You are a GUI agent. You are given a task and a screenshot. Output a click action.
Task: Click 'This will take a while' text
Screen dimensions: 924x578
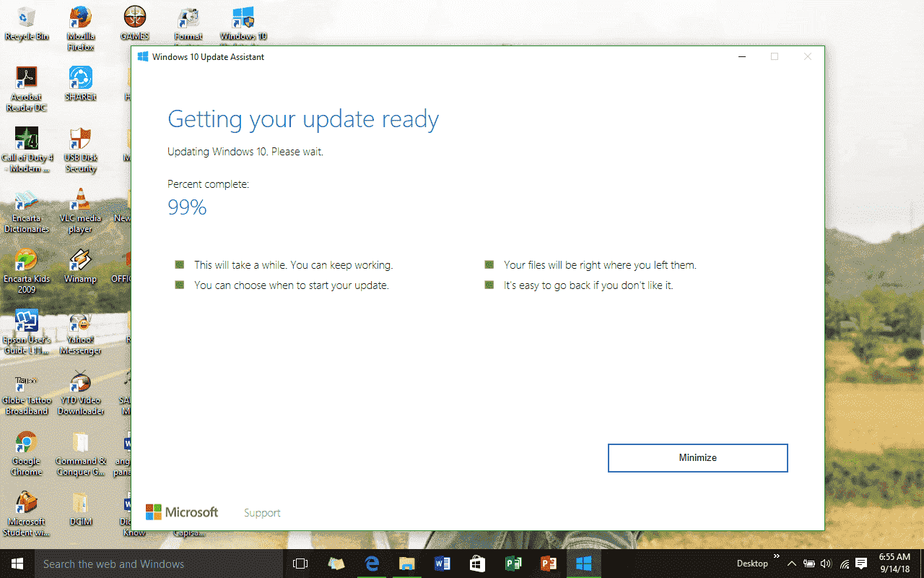(294, 265)
